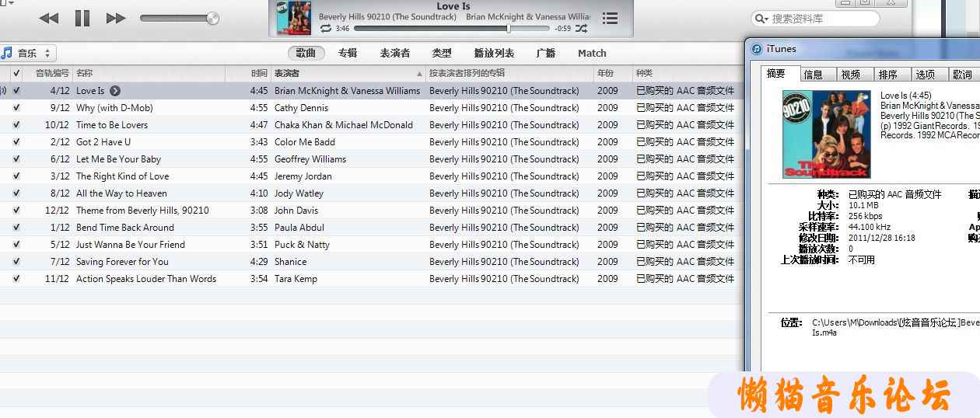980x418 pixels.
Task: Click the file location path in info window
Action: coord(895,327)
